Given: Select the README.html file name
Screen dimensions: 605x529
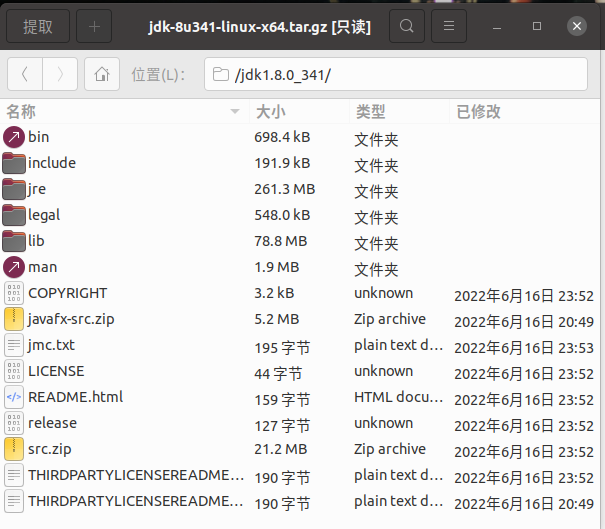Looking at the screenshot, I should click(x=76, y=397).
